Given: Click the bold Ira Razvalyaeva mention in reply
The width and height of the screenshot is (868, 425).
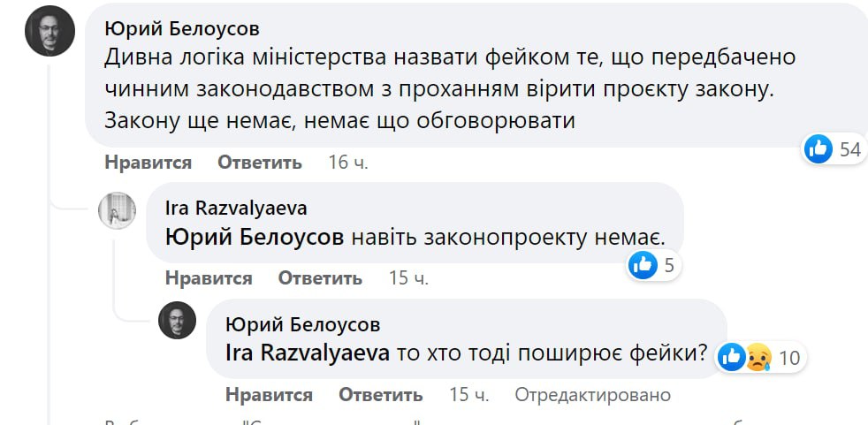Looking at the screenshot, I should pyautogui.click(x=308, y=353).
